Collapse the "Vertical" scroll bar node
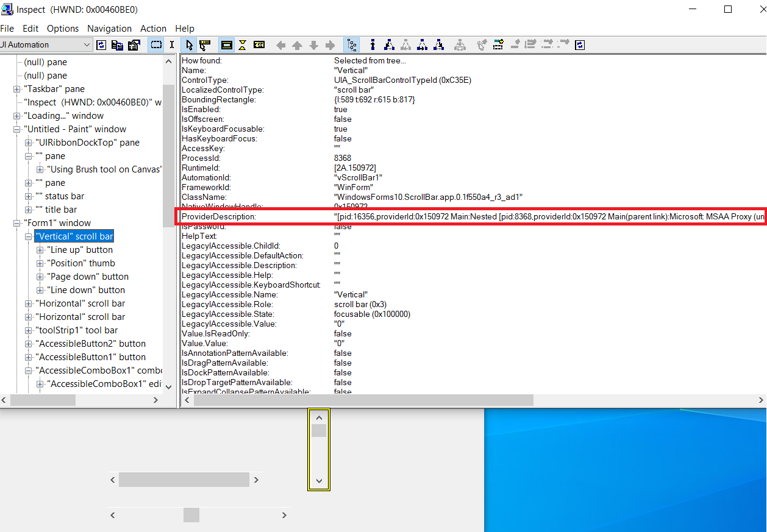Screen dimensions: 767x532 pyautogui.click(x=28, y=236)
